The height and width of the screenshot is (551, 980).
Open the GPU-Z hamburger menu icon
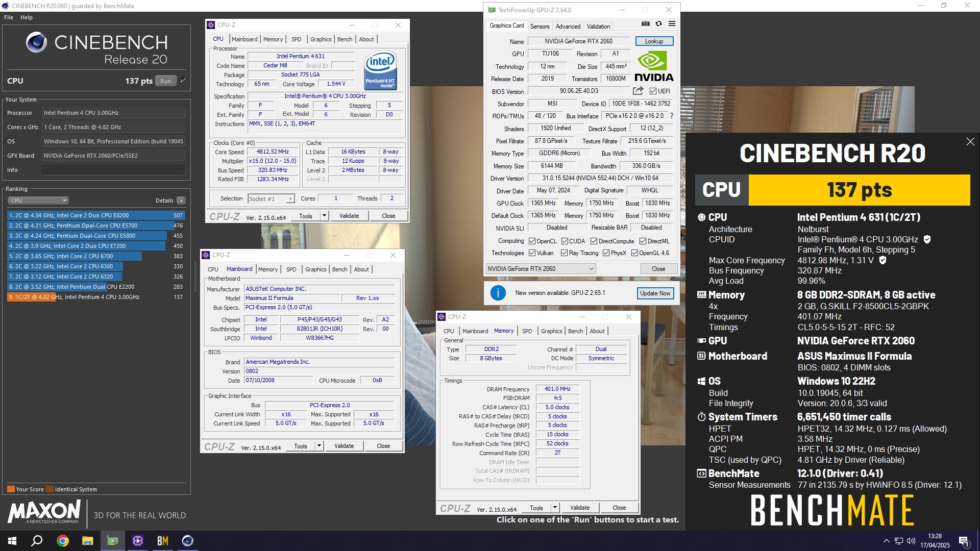tap(672, 24)
